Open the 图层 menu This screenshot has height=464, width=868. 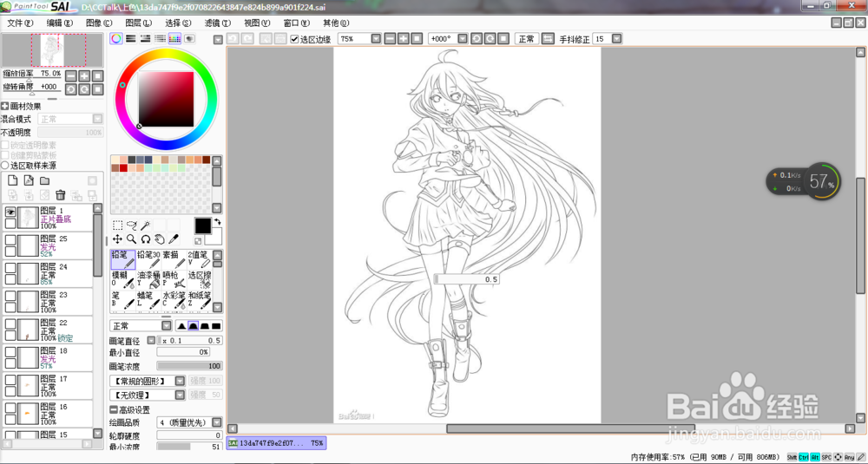pos(138,23)
